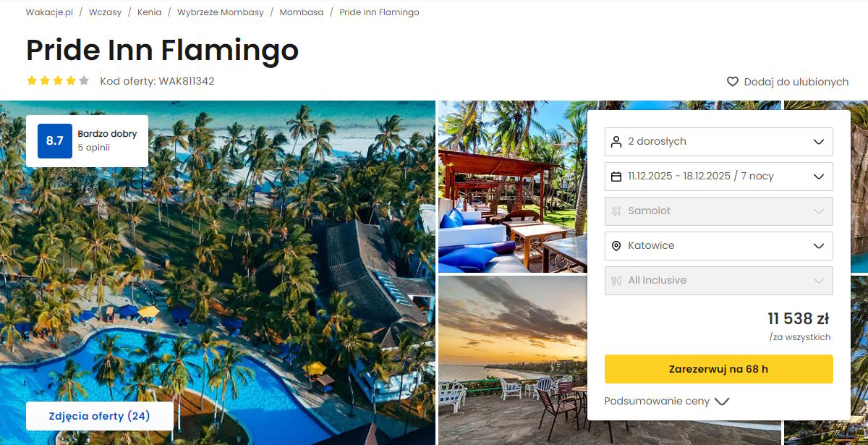
Task: Open the 11.12.2025 - 18.12.2025 date dropdown
Action: coord(718,177)
